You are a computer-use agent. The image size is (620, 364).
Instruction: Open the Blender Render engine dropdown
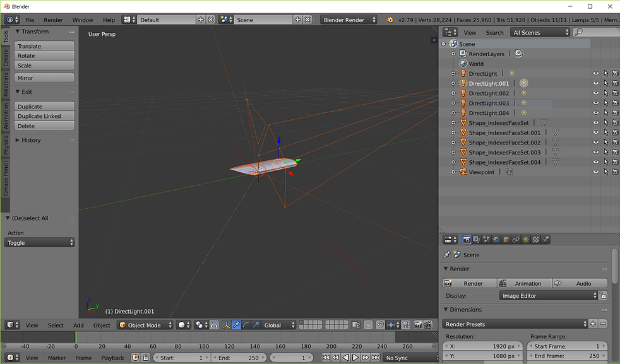click(x=349, y=20)
